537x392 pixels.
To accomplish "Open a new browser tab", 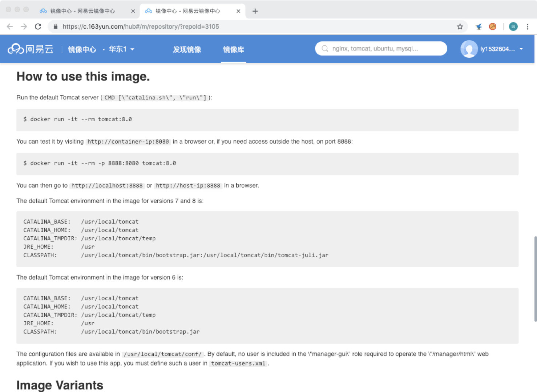I will pos(255,11).
